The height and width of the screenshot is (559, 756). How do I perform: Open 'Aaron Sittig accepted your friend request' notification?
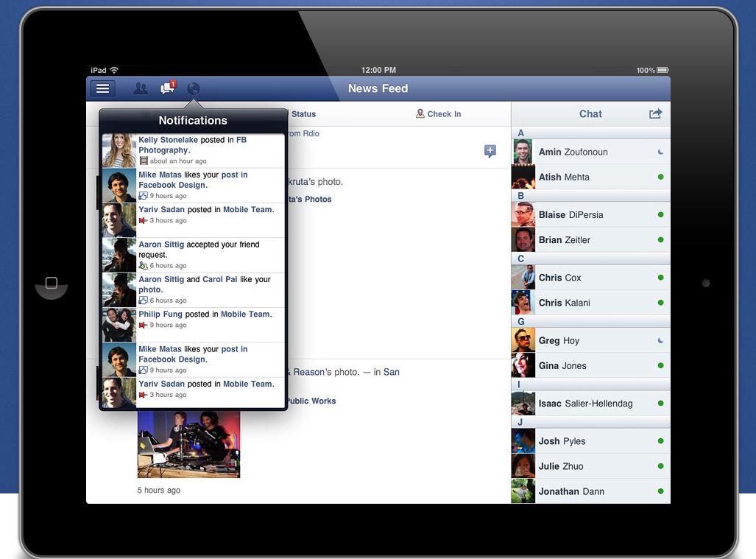click(x=194, y=255)
